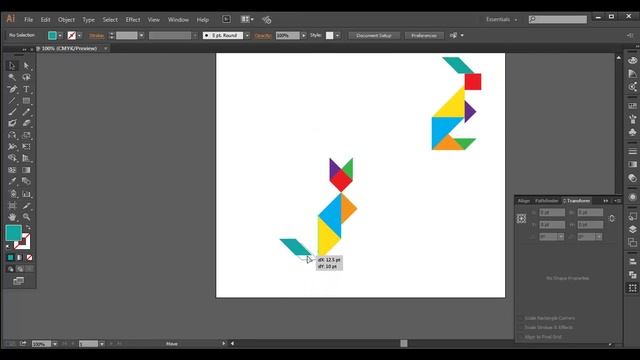The height and width of the screenshot is (360, 640).
Task: Open the Arrange Documents dropdown
Action: pyautogui.click(x=247, y=19)
